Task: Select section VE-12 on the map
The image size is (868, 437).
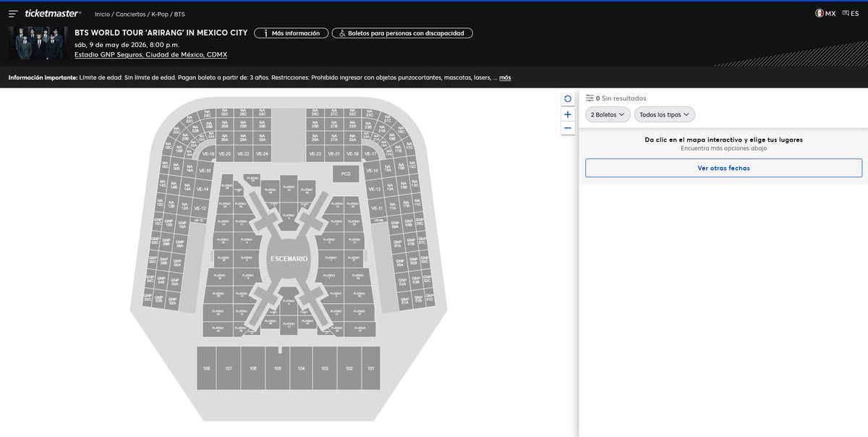Action: coord(200,208)
